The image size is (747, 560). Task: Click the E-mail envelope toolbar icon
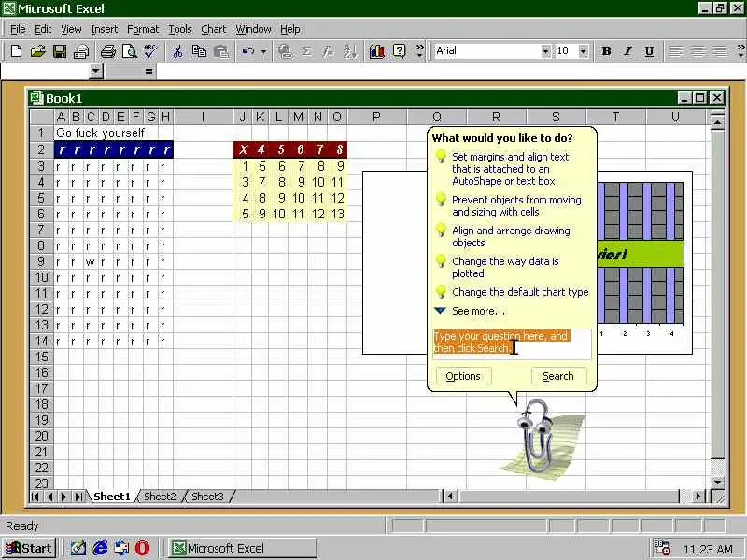pyautogui.click(x=81, y=51)
